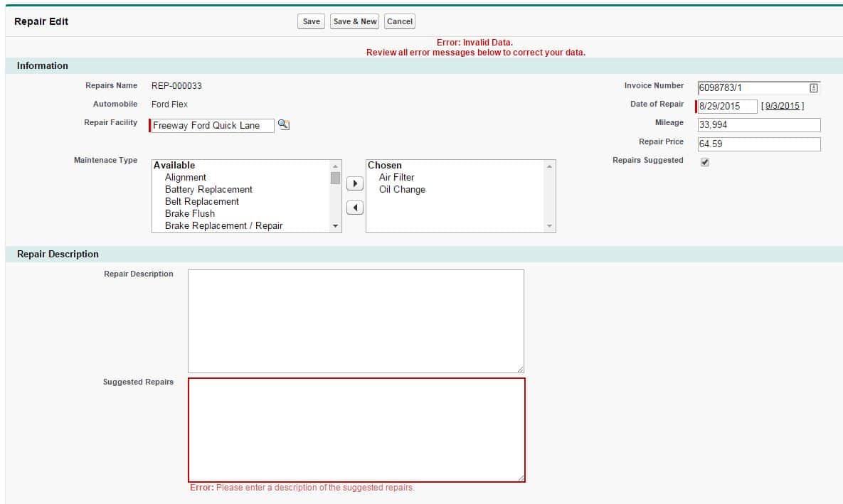Click the lock icon beside Invoice Number
843x504 pixels.
point(814,87)
